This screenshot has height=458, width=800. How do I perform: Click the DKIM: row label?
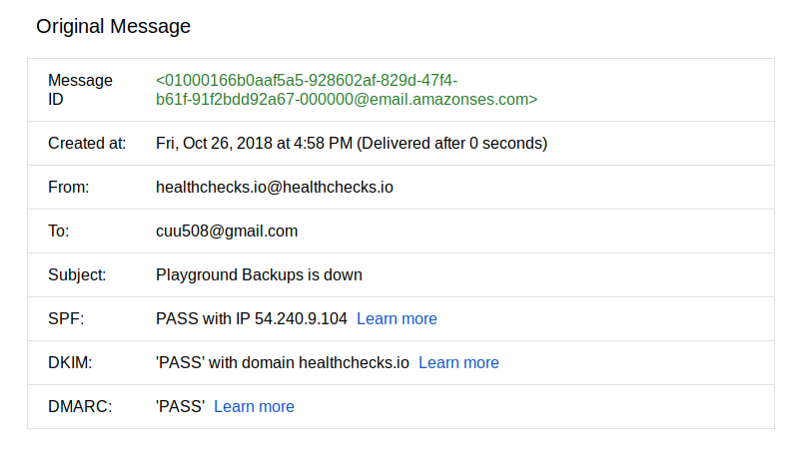[69, 363]
